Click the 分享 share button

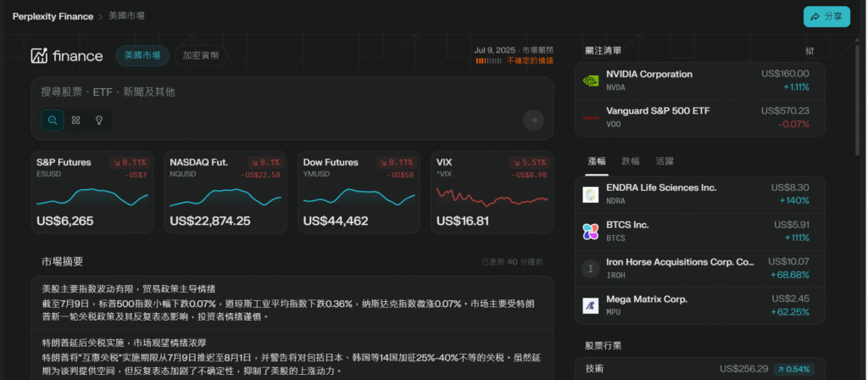(826, 17)
